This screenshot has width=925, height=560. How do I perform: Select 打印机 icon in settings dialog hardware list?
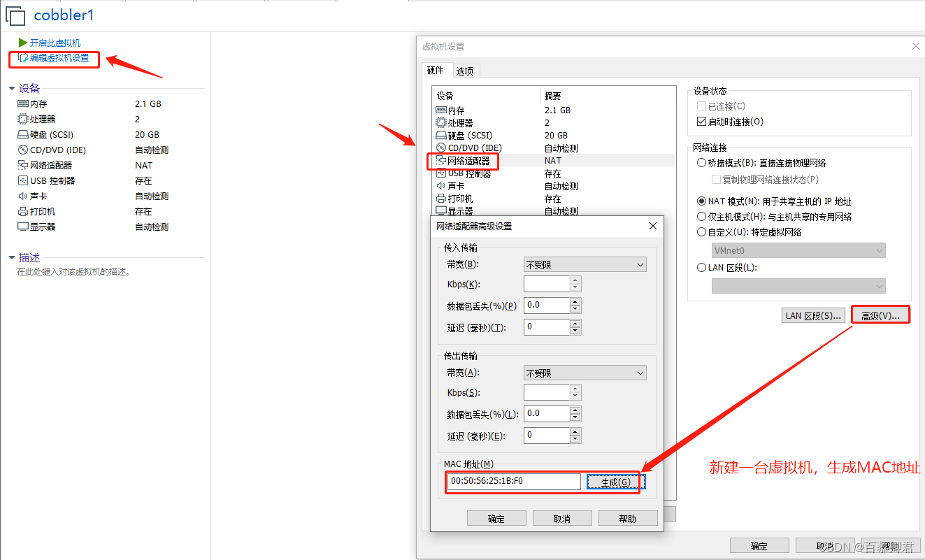441,199
